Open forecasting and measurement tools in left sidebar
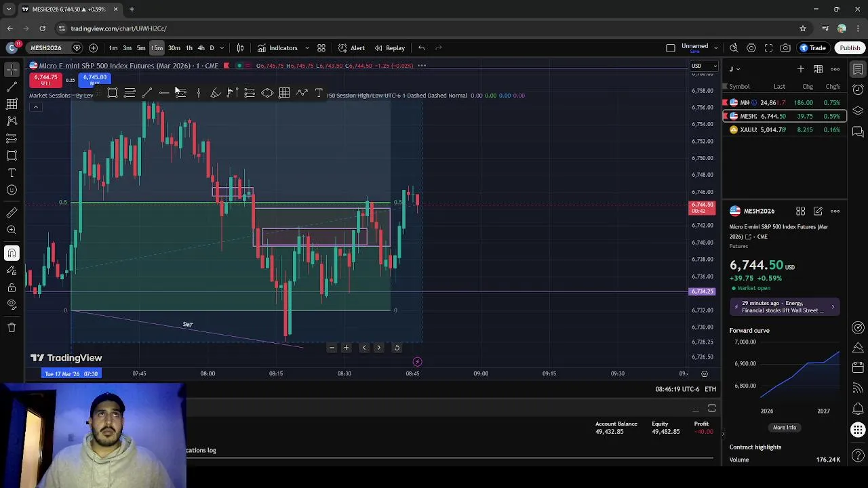The image size is (868, 488). point(12,138)
